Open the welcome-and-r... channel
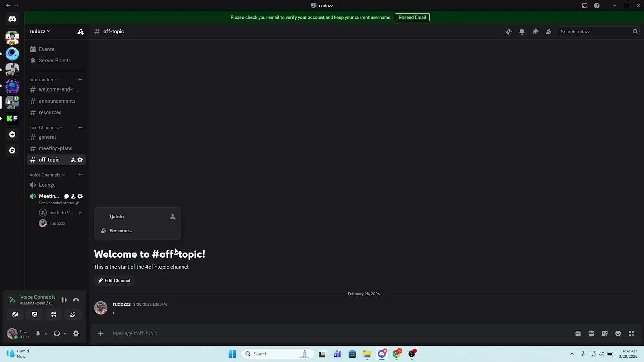This screenshot has width=644, height=362. (x=55, y=89)
